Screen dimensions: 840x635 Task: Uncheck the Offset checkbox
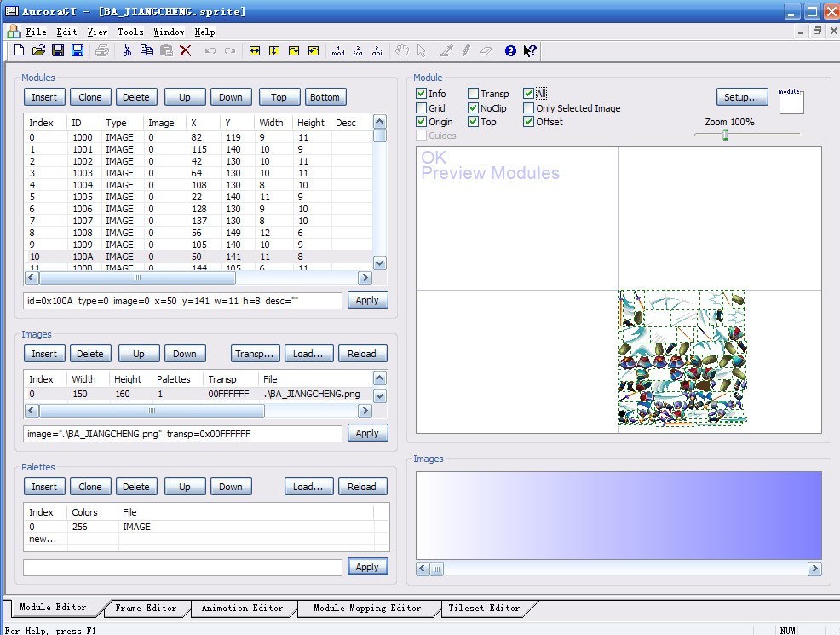coord(528,122)
